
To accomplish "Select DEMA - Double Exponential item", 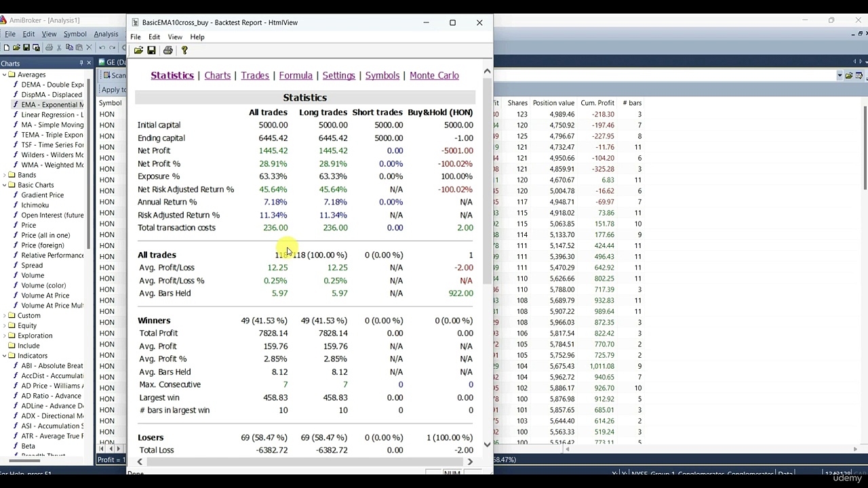I will (52, 85).
